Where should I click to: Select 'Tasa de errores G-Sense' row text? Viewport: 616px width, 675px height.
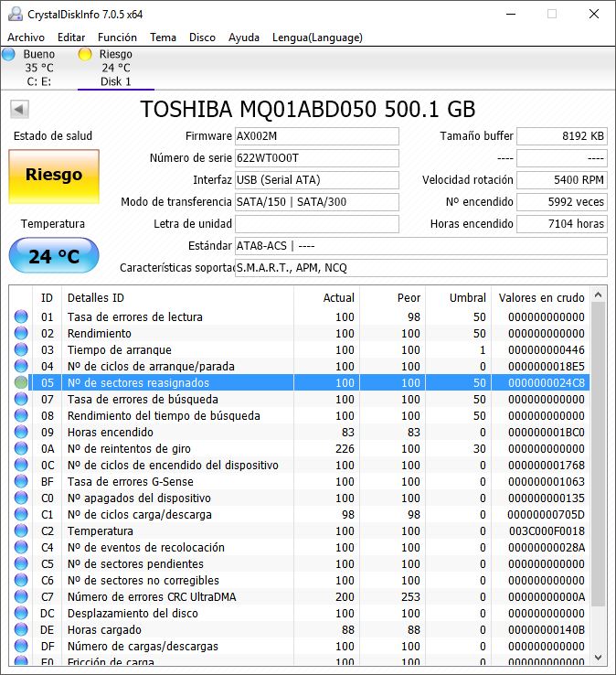pyautogui.click(x=131, y=482)
